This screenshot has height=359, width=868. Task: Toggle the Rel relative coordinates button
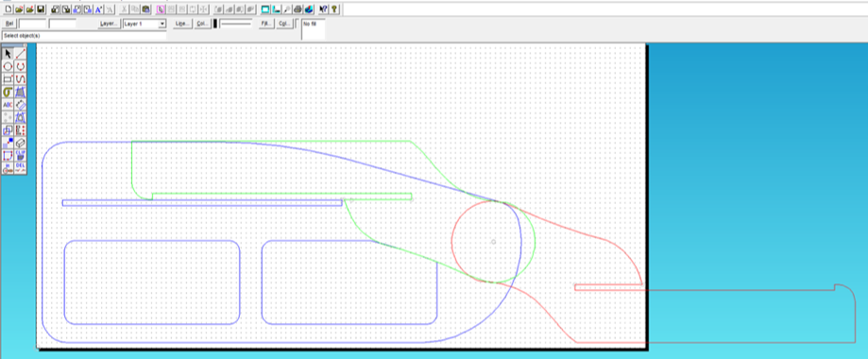(x=9, y=24)
